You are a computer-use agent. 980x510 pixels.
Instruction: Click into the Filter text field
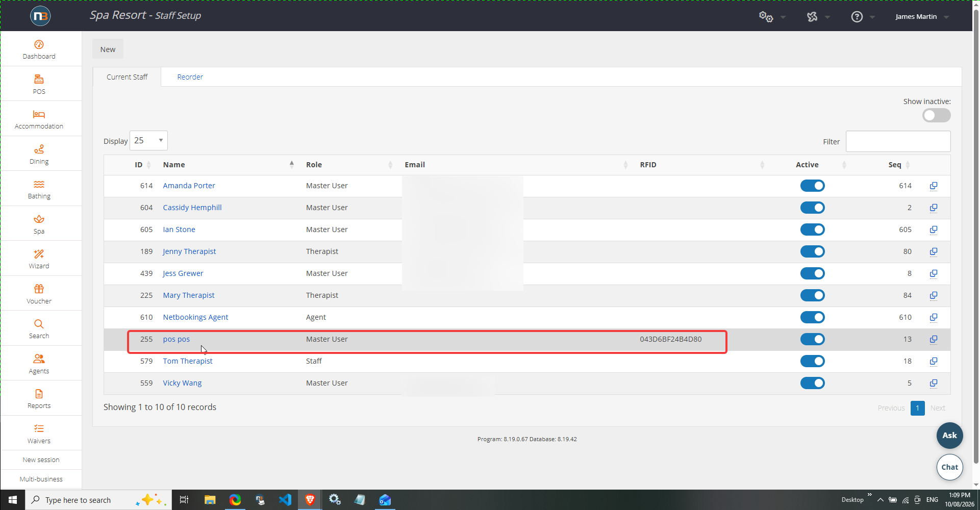coord(898,141)
